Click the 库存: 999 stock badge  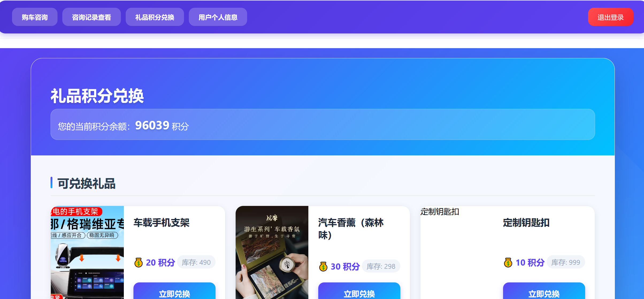click(566, 262)
